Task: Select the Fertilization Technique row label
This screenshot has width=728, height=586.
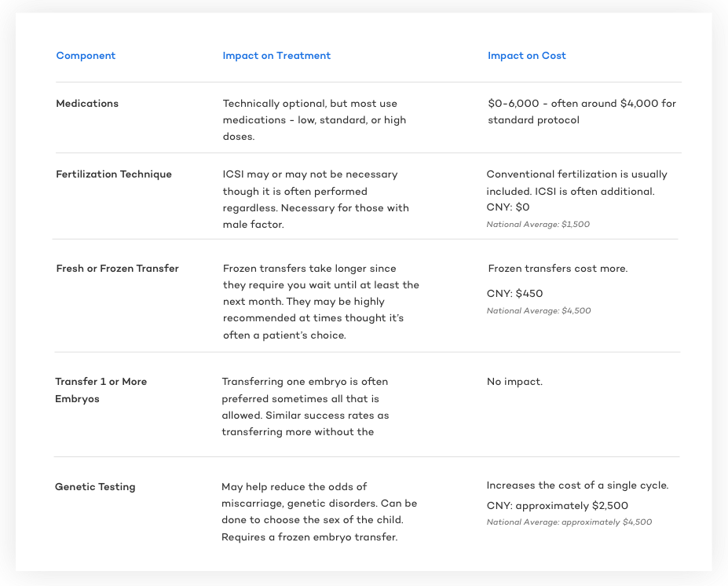Action: (x=114, y=174)
